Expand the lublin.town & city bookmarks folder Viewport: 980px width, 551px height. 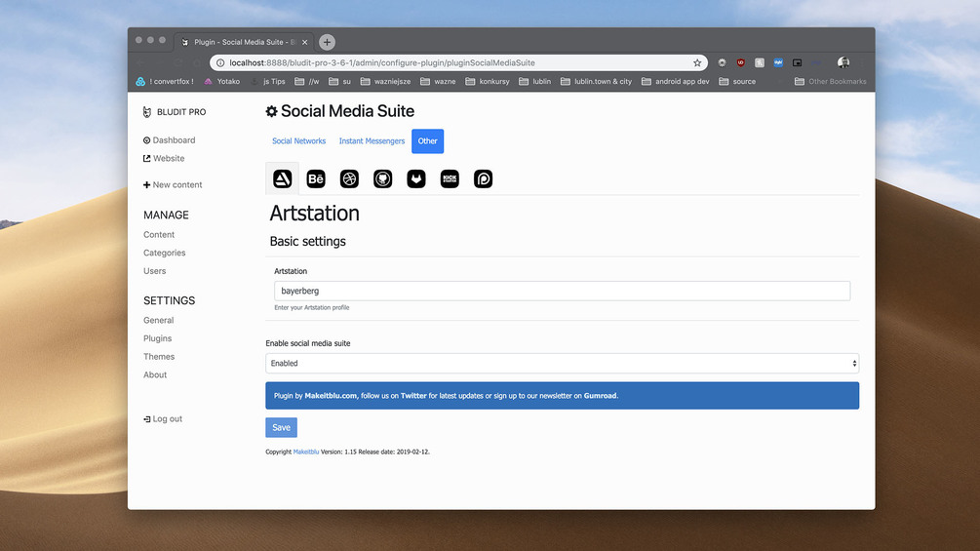coord(596,81)
